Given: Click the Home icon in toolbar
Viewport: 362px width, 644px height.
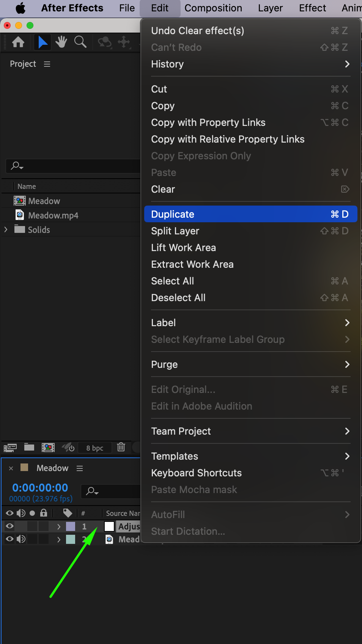Looking at the screenshot, I should coord(18,42).
